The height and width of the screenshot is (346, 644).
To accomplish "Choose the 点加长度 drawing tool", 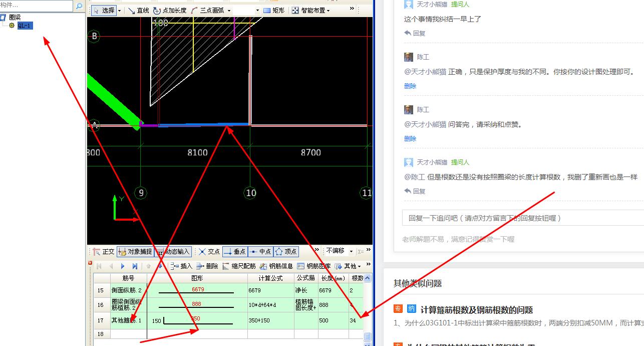I will pos(170,10).
